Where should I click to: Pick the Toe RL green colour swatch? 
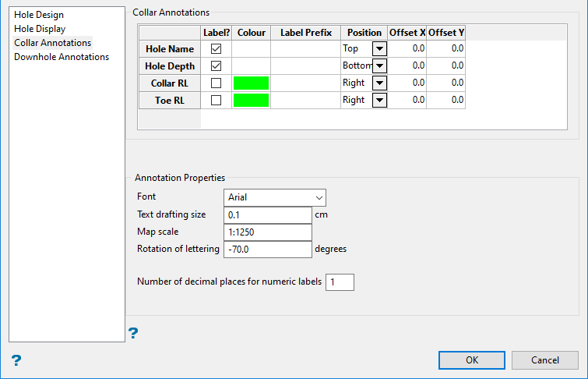[251, 100]
